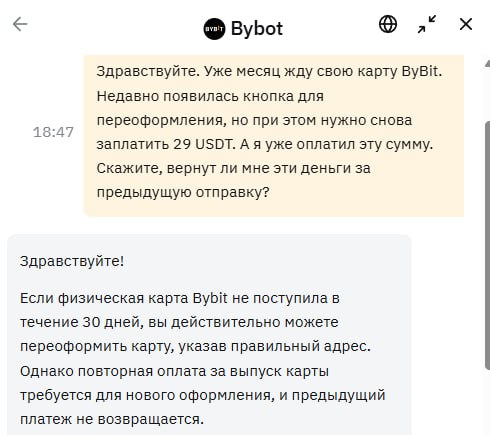This screenshot has height=435, width=490.
Task: Close the Bybot chat window
Action: click(x=466, y=24)
